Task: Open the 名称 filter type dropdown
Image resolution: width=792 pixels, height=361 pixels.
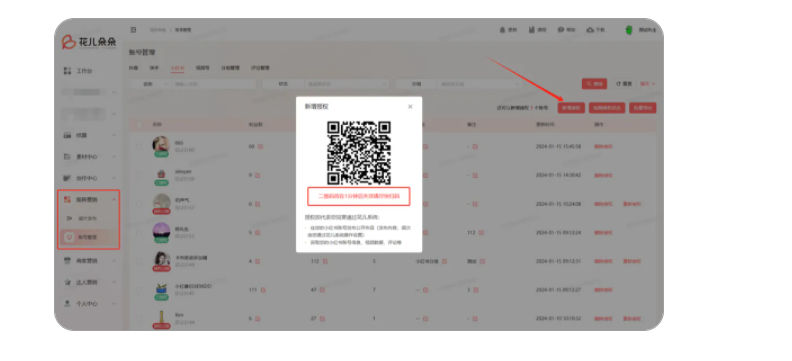Action: point(150,84)
